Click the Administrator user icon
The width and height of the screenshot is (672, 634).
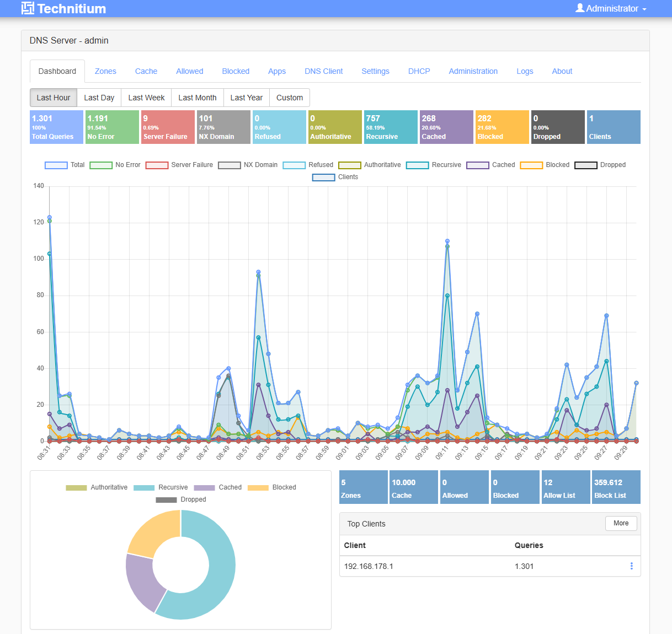coord(579,8)
